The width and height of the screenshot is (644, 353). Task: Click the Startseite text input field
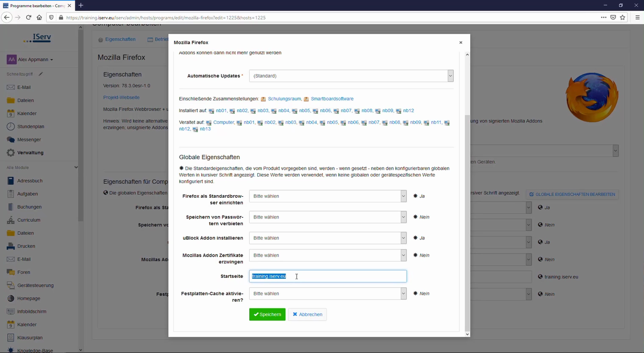click(328, 276)
